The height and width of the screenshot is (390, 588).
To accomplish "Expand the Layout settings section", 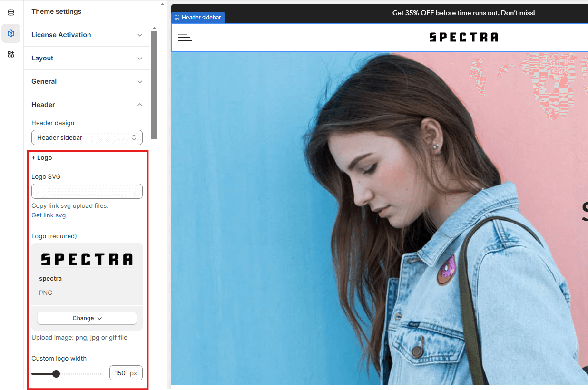I will (x=87, y=58).
